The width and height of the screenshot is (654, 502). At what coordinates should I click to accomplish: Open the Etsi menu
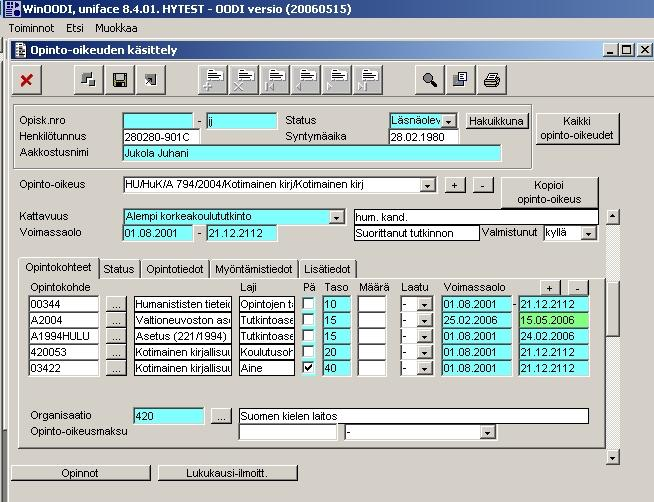pos(75,28)
